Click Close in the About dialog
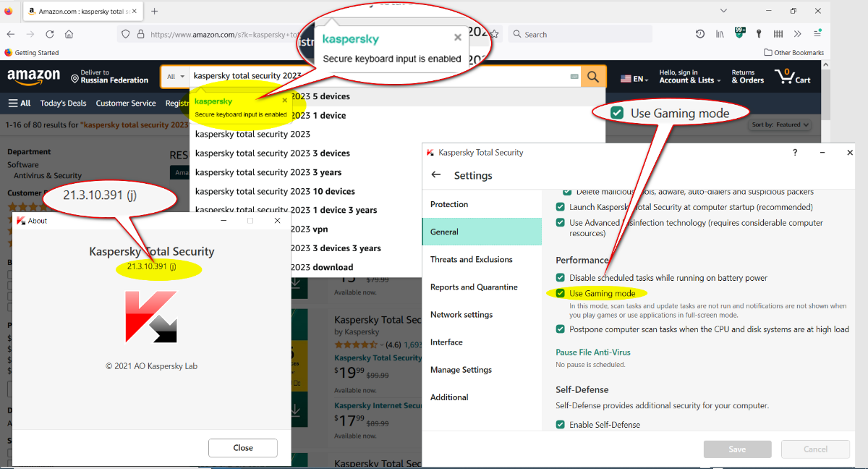 point(242,448)
